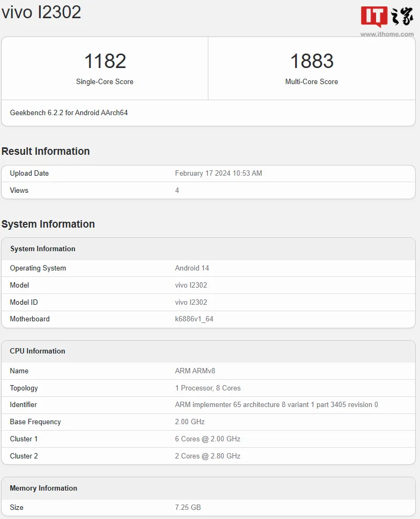Click the Topology value 1 Processor, 8 Cores
The height and width of the screenshot is (519, 420).
click(x=207, y=388)
